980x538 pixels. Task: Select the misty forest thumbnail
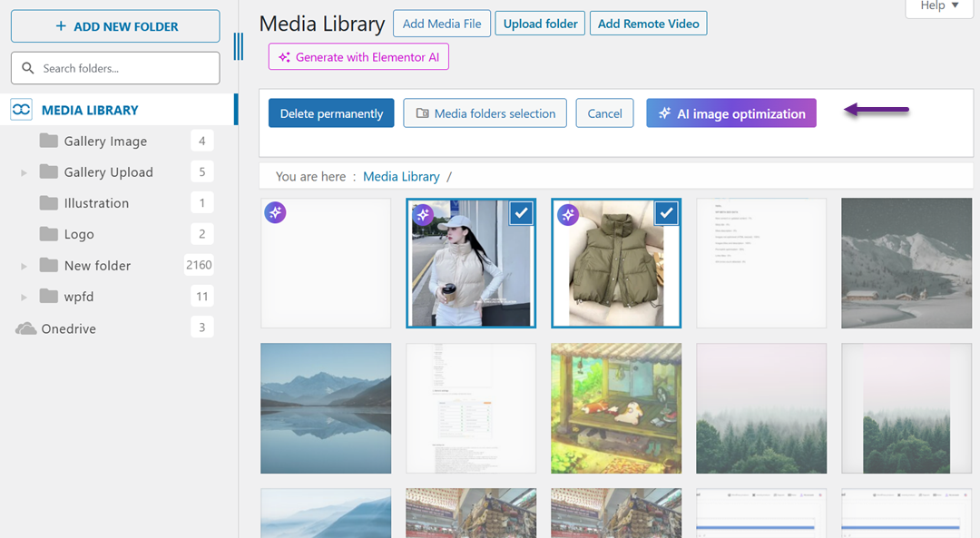click(761, 407)
